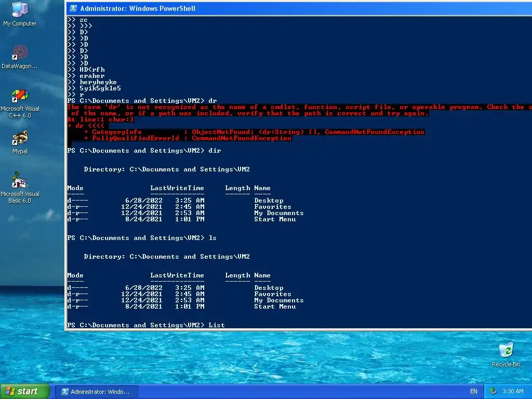Select the Mypal browser desktop icon
This screenshot has width=532, height=399.
click(20, 142)
